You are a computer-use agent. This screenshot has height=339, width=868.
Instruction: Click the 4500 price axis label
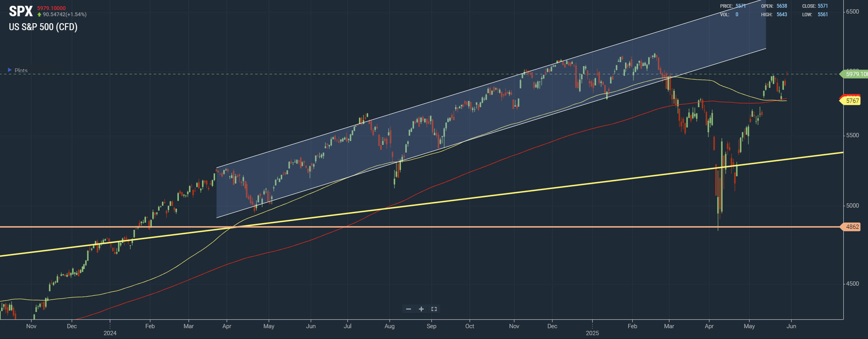(x=853, y=284)
